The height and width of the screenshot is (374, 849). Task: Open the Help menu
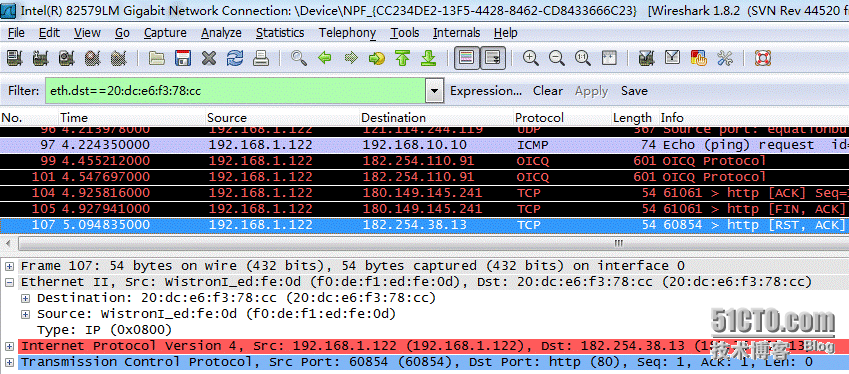point(506,33)
